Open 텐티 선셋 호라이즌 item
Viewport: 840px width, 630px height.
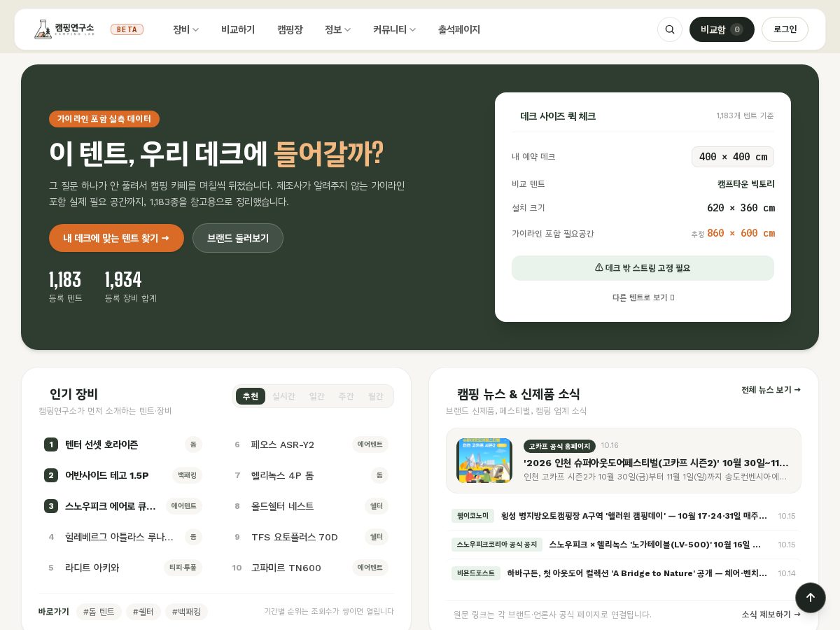click(123, 444)
